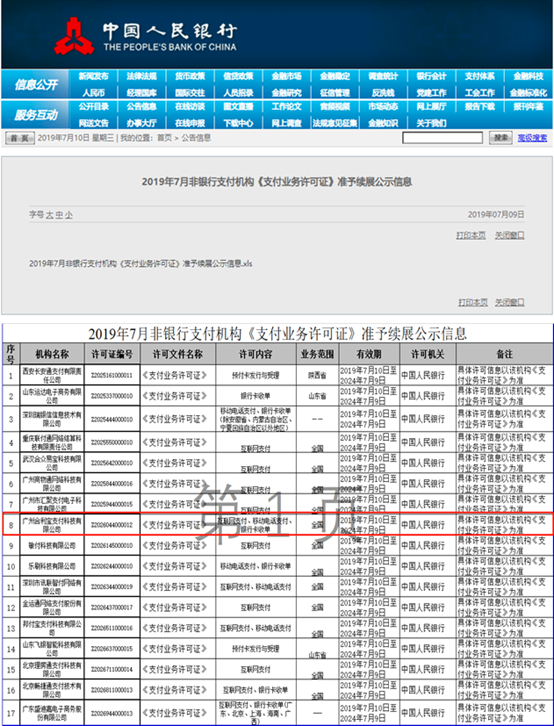Image resolution: width=554 pixels, height=726 pixels.
Task: Select 金融知识 in the menu
Action: pos(383,123)
